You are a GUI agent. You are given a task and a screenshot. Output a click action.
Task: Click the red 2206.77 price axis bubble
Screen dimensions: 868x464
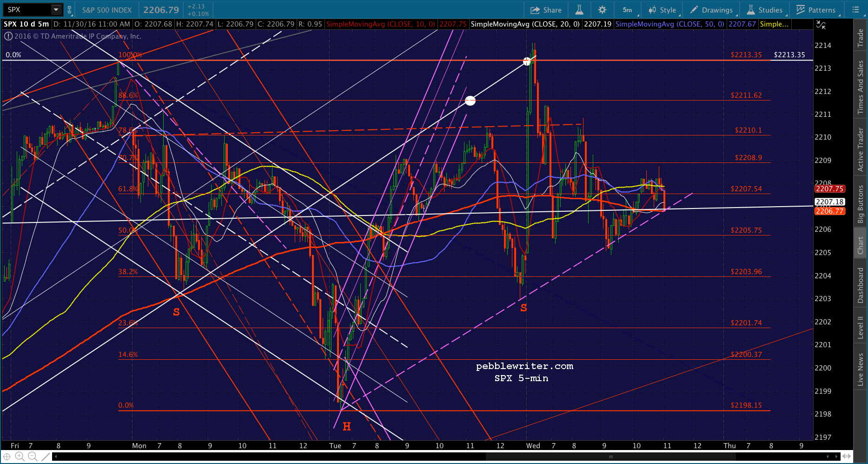pos(829,211)
